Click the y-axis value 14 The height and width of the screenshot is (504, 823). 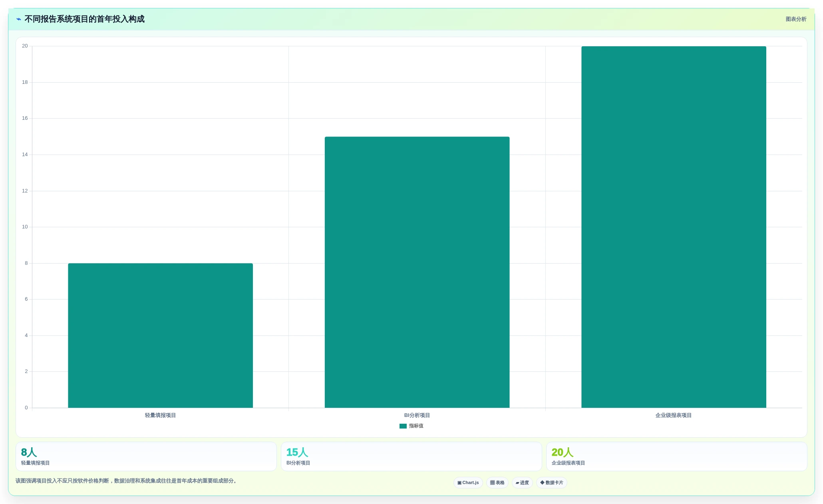[25, 155]
